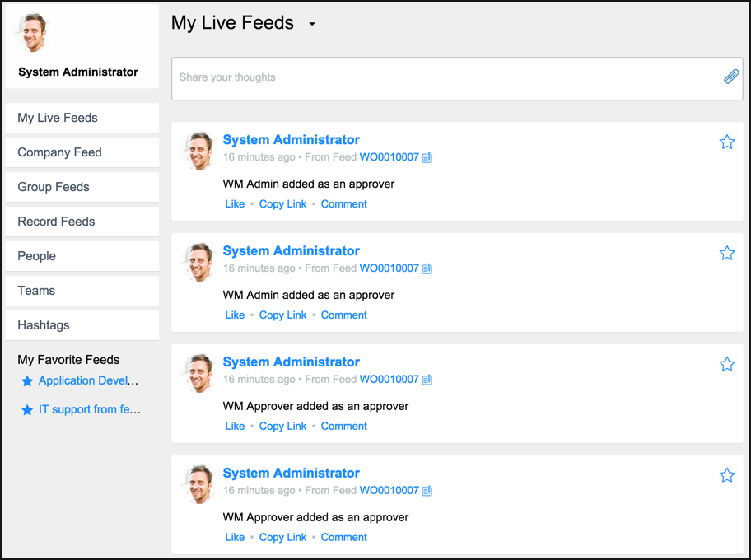This screenshot has width=751, height=560.
Task: Click the filled star next to Application Devel...
Action: point(27,381)
